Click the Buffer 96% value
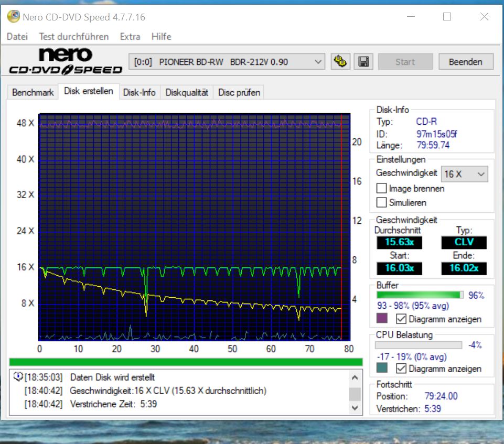Viewport: 504px width, 444px height. click(476, 295)
